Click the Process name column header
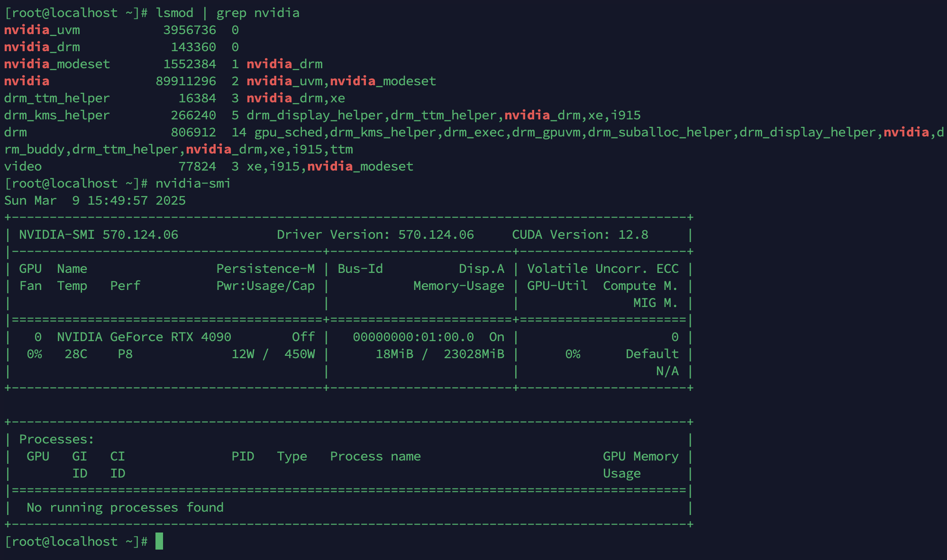Viewport: 947px width, 560px height. (375, 456)
